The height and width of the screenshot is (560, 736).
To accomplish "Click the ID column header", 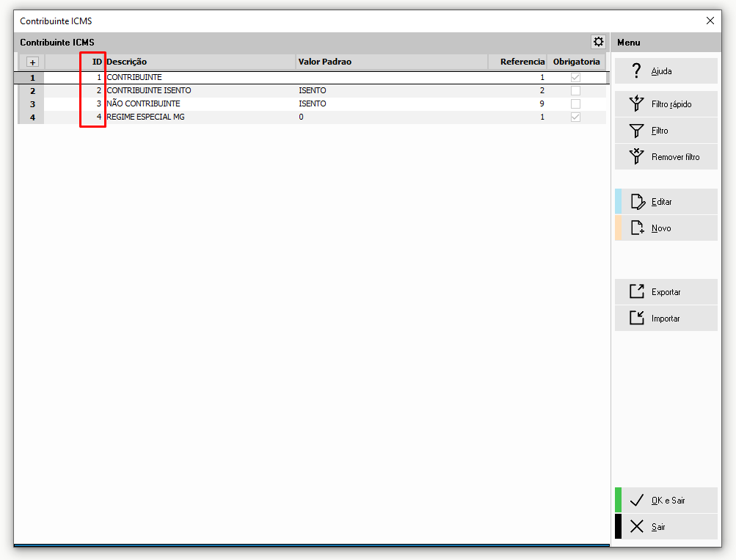I will point(96,62).
